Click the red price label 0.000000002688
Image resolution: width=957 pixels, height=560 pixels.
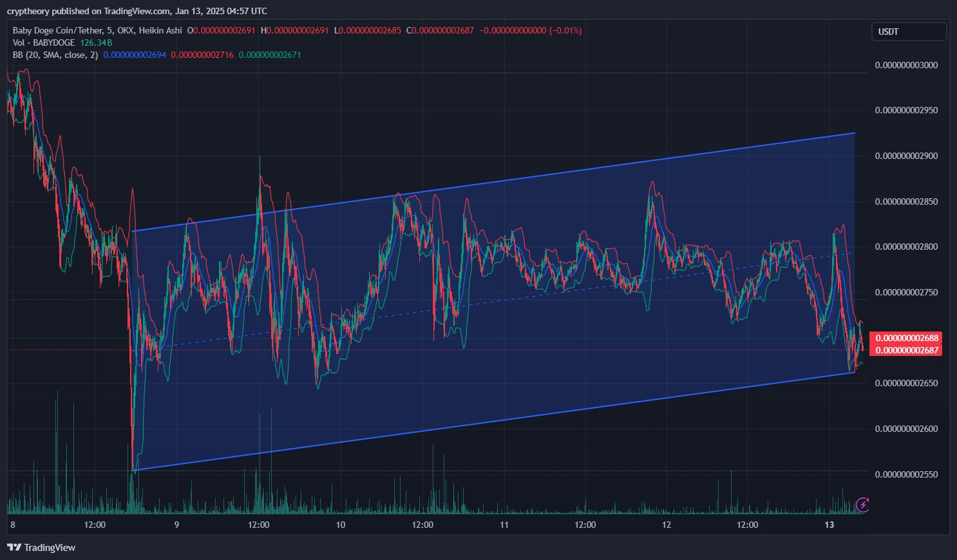(x=905, y=338)
